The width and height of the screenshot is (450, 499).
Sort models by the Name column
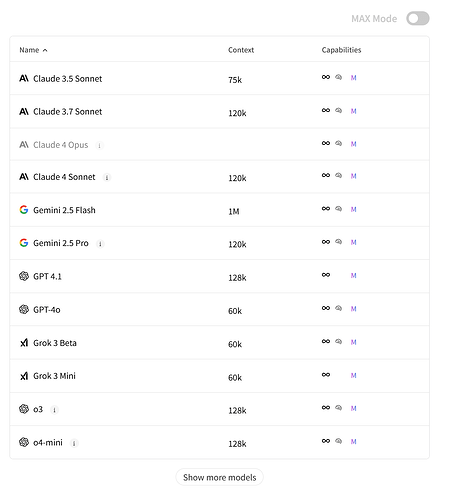point(33,50)
